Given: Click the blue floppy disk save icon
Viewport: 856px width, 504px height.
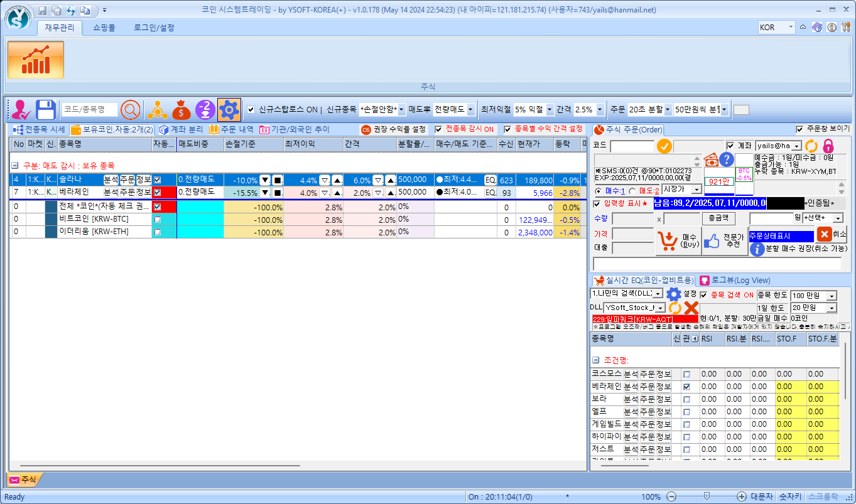Looking at the screenshot, I should [x=46, y=110].
